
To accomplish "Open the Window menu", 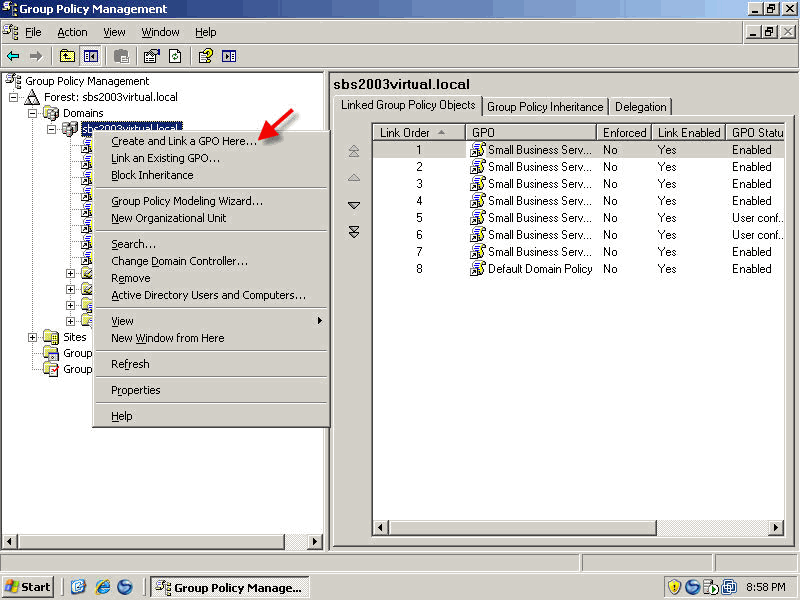I will click(160, 32).
